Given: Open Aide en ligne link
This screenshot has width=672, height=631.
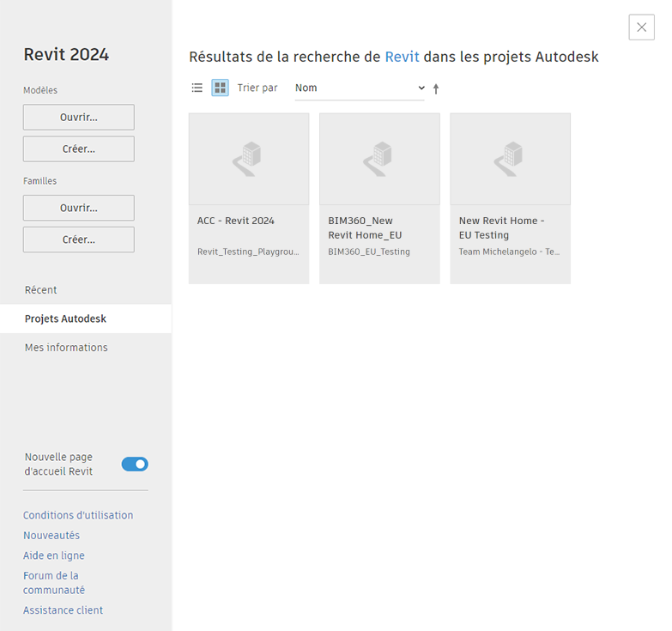Looking at the screenshot, I should tap(54, 555).
